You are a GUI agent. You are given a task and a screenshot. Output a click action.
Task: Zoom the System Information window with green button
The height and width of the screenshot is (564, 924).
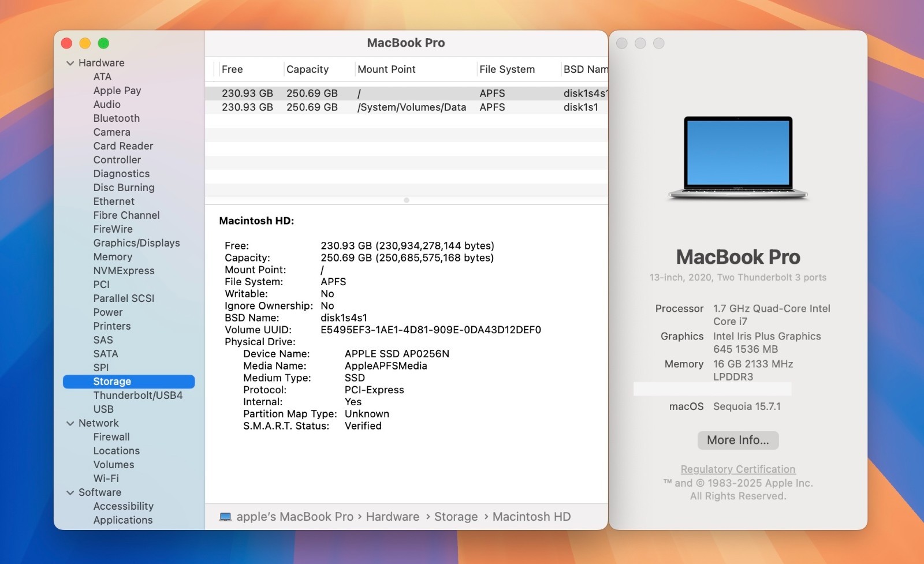[103, 43]
